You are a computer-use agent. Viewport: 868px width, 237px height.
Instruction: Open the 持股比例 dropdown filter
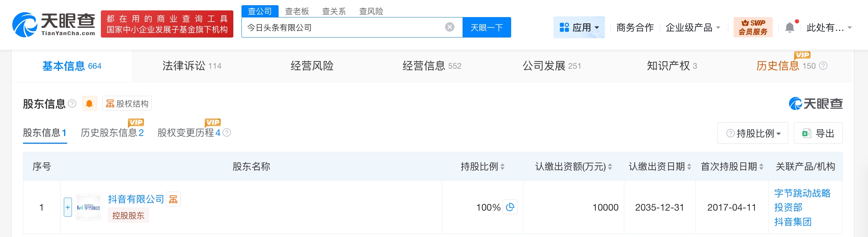tap(753, 133)
